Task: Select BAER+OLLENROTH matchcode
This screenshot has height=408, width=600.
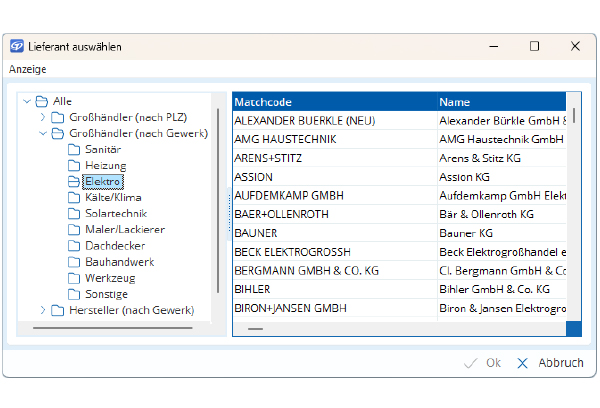Action: [x=335, y=214]
